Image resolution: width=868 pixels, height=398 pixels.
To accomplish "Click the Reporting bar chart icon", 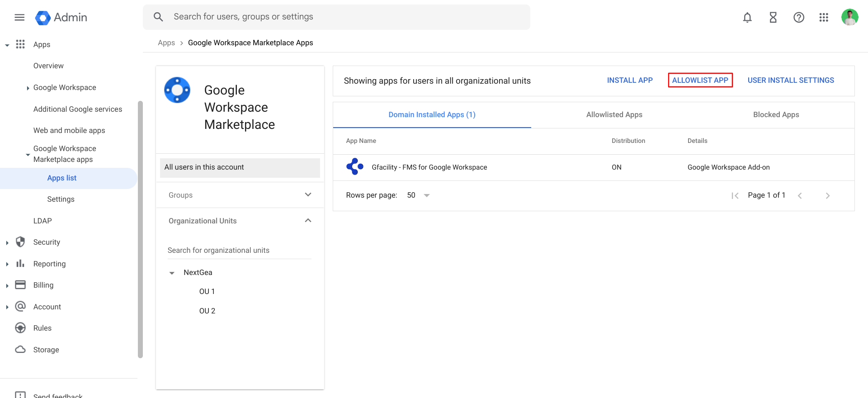I will tap(20, 263).
